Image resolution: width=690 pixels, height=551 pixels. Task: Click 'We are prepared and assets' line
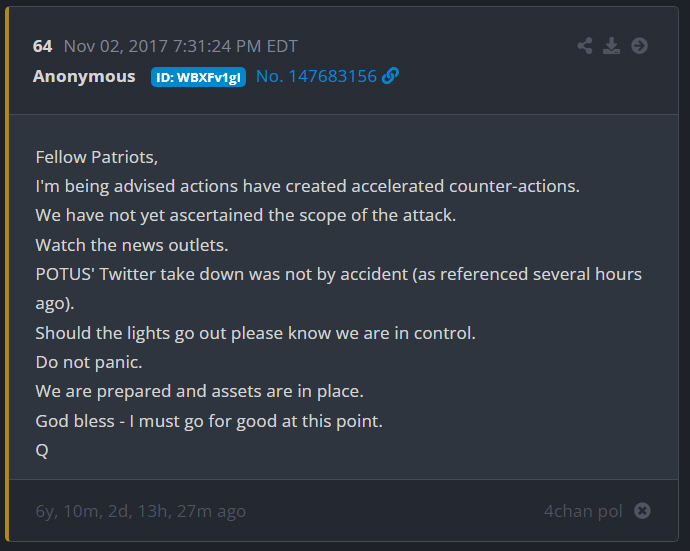(x=197, y=391)
